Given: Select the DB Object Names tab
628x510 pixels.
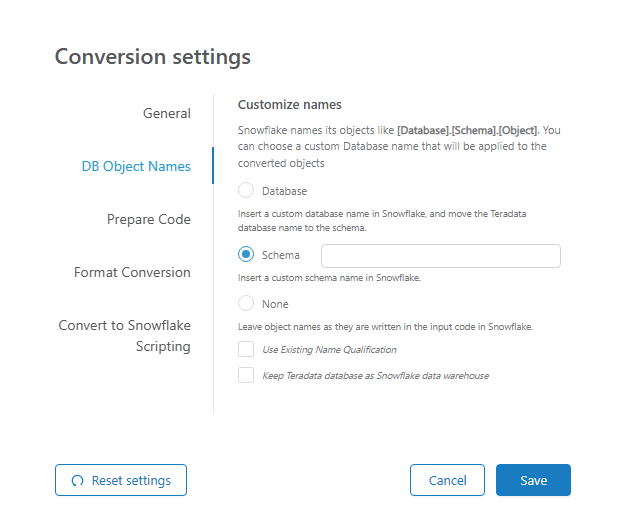Looking at the screenshot, I should click(x=136, y=166).
